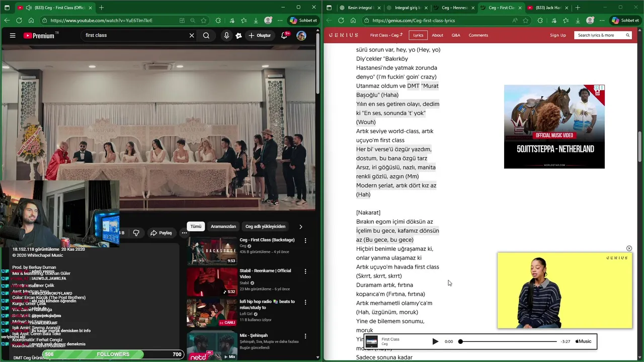
Task: Click the dislike thumbs-down button
Action: point(136,233)
